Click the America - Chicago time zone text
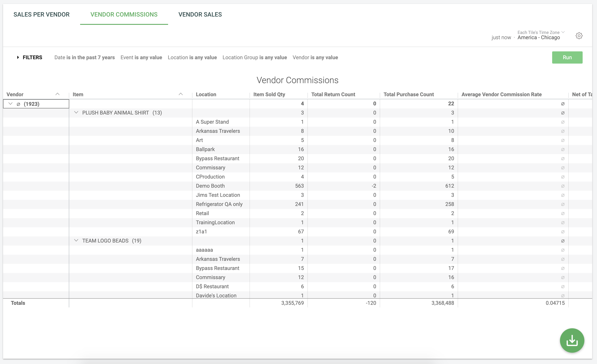597x364 pixels. pos(538,37)
